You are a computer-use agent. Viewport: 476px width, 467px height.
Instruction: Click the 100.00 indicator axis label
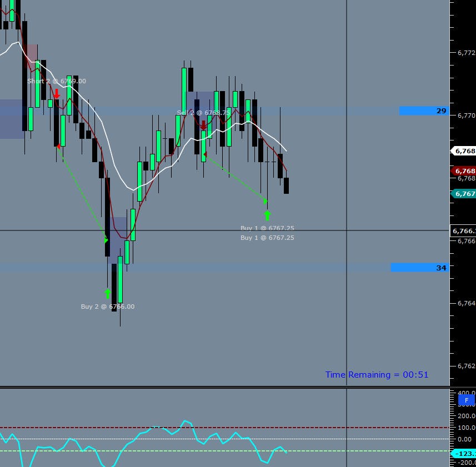(467, 428)
